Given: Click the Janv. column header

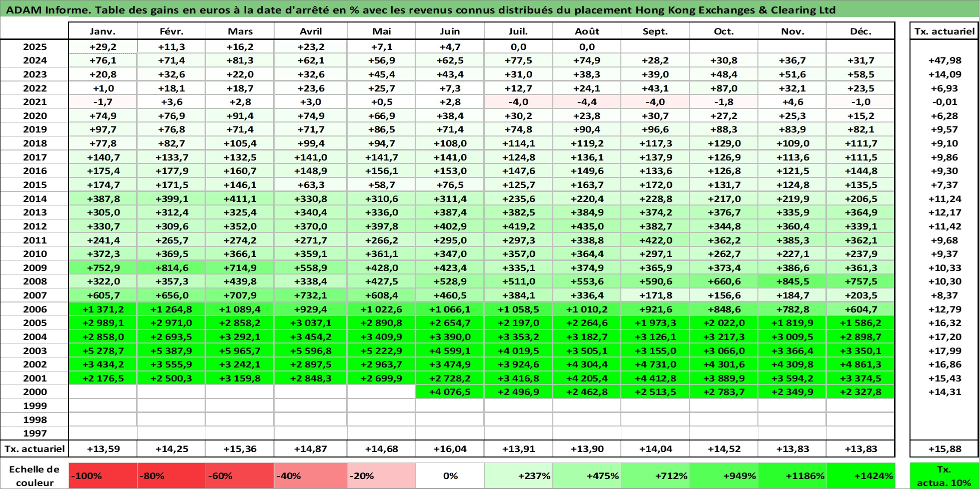Looking at the screenshot, I should point(103,31).
